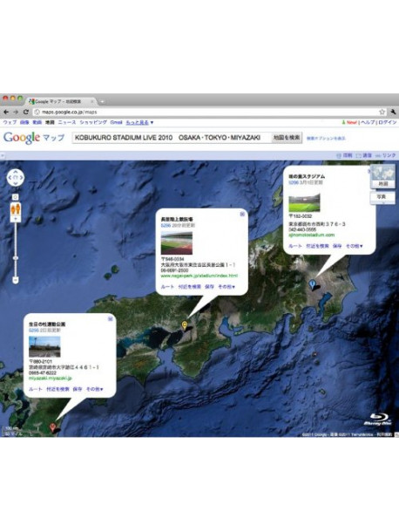This screenshot has height=532, width=399.
Task: Pan the map down with the pan control
Action: coord(16,183)
